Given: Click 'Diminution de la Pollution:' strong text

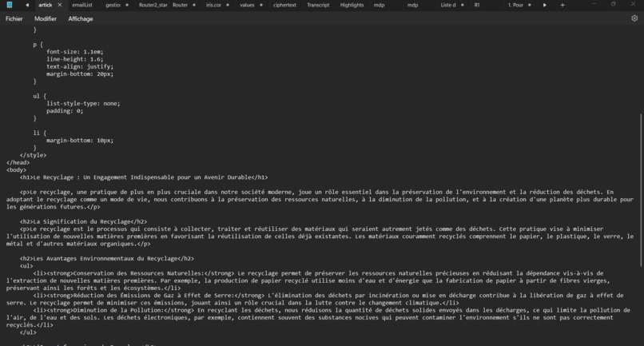Looking at the screenshot, I should (x=118, y=310).
